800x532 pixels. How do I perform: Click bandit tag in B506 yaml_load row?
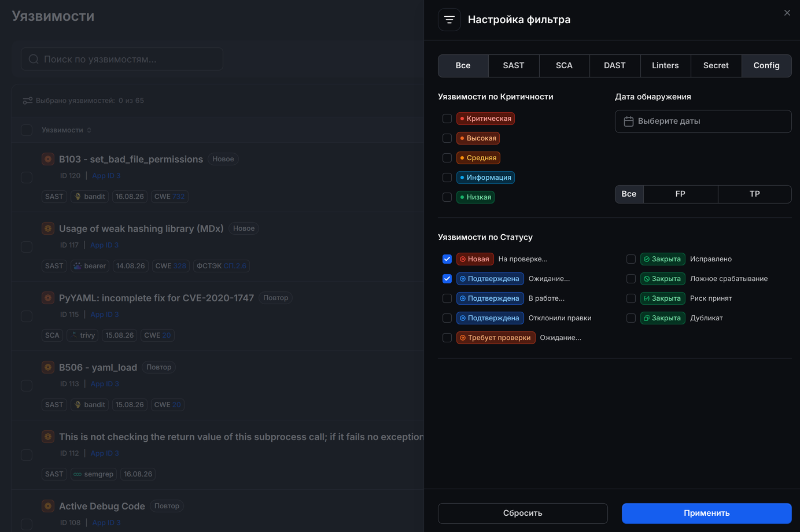(x=89, y=405)
